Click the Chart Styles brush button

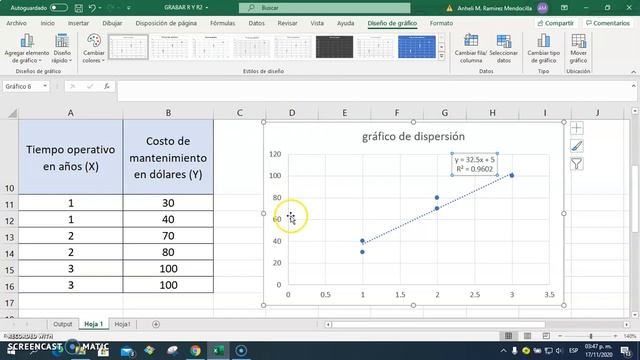(576, 146)
